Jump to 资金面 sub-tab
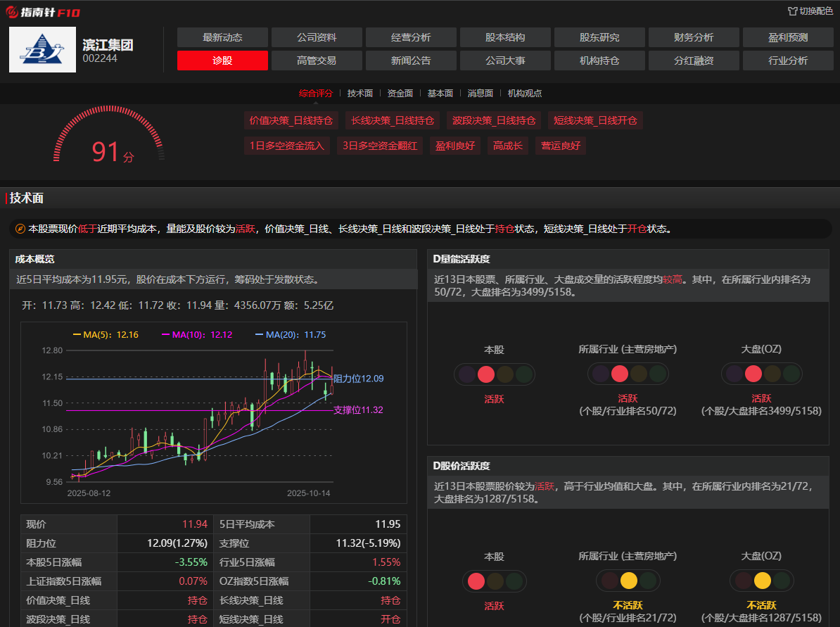This screenshot has width=840, height=627. [x=400, y=94]
